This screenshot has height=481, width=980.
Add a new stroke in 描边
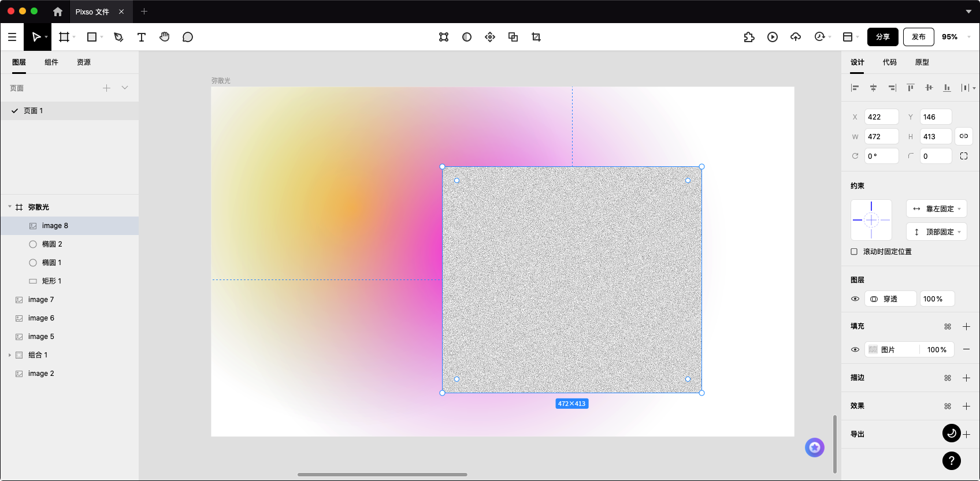point(966,378)
